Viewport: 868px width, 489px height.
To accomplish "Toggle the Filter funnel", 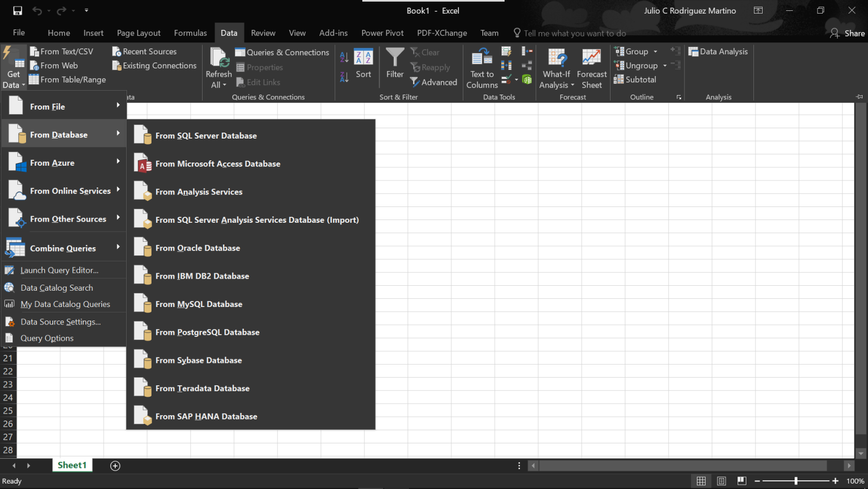I will (x=395, y=64).
